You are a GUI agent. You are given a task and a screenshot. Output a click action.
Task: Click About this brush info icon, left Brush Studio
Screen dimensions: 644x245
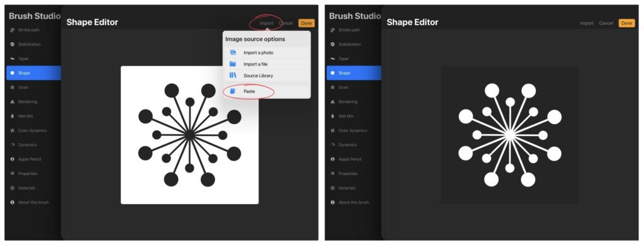pyautogui.click(x=13, y=202)
